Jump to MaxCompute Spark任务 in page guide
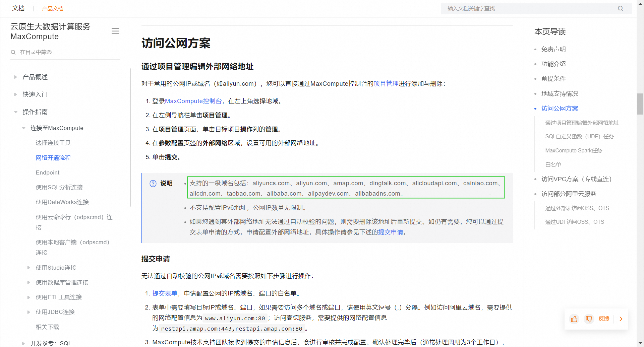The width and height of the screenshot is (644, 347). (x=574, y=150)
